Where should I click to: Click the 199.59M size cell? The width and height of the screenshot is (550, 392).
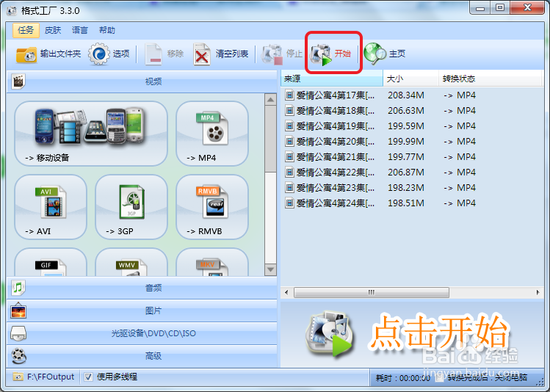tap(406, 126)
